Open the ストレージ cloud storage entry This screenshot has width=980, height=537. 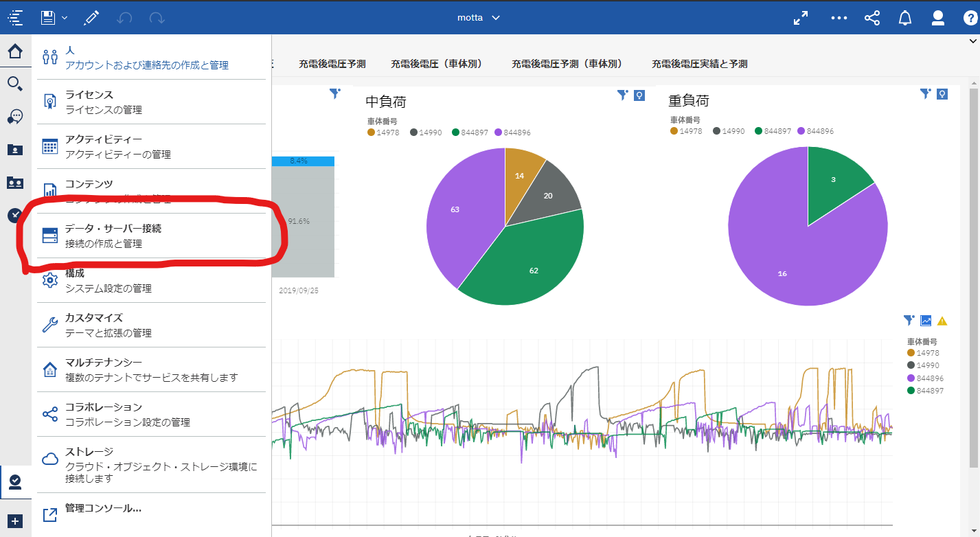coord(151,464)
